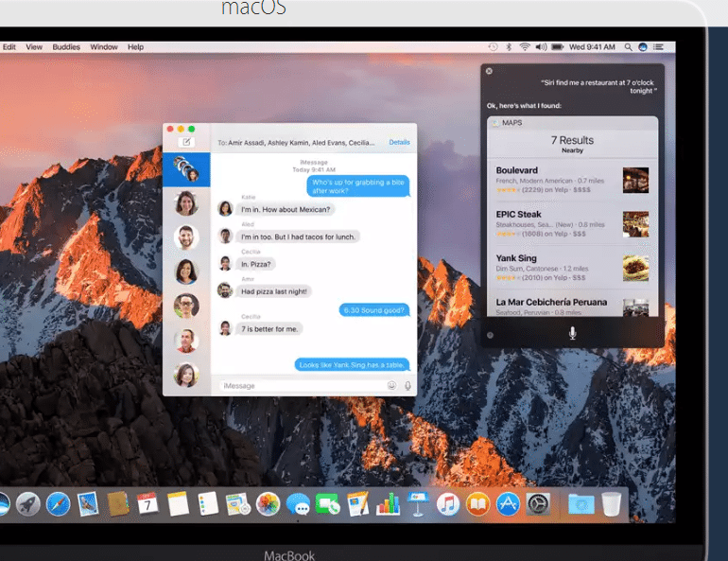The image size is (728, 561).
Task: Select group conversation at top of Messages sidebar
Action: pos(186,169)
